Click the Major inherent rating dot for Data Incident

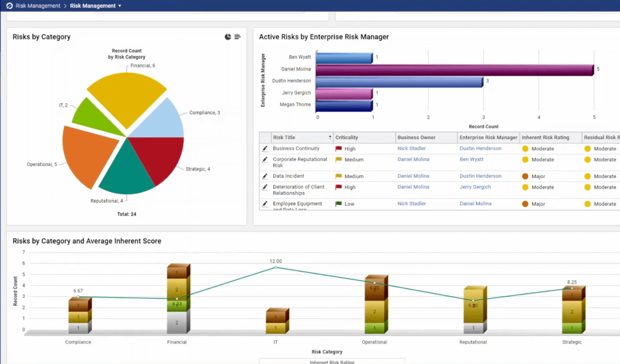(x=525, y=176)
